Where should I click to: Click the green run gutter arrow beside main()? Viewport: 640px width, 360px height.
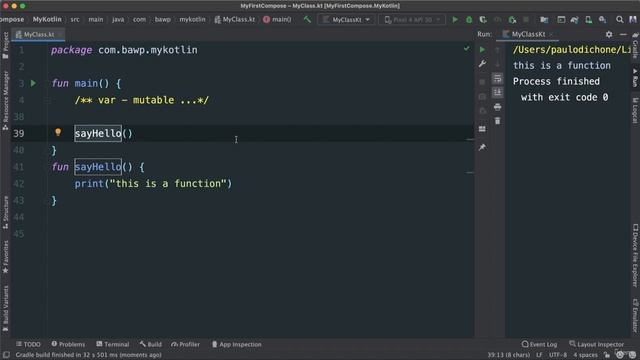pyautogui.click(x=33, y=83)
